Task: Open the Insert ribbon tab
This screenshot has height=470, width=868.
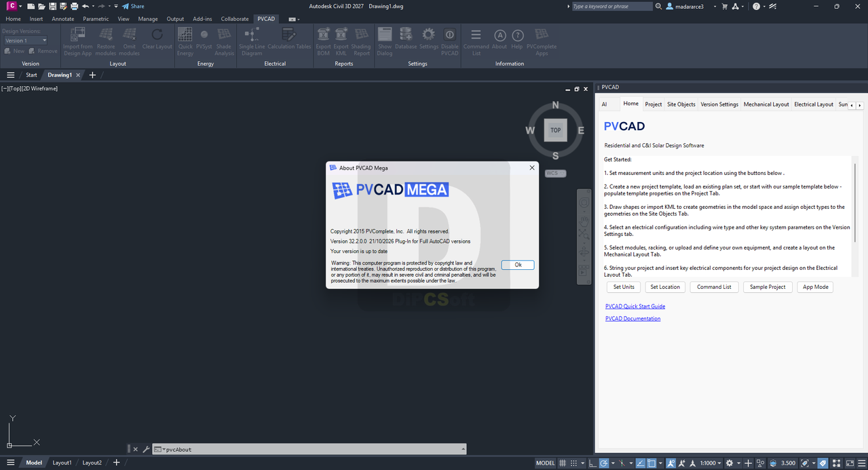Action: coord(36,19)
